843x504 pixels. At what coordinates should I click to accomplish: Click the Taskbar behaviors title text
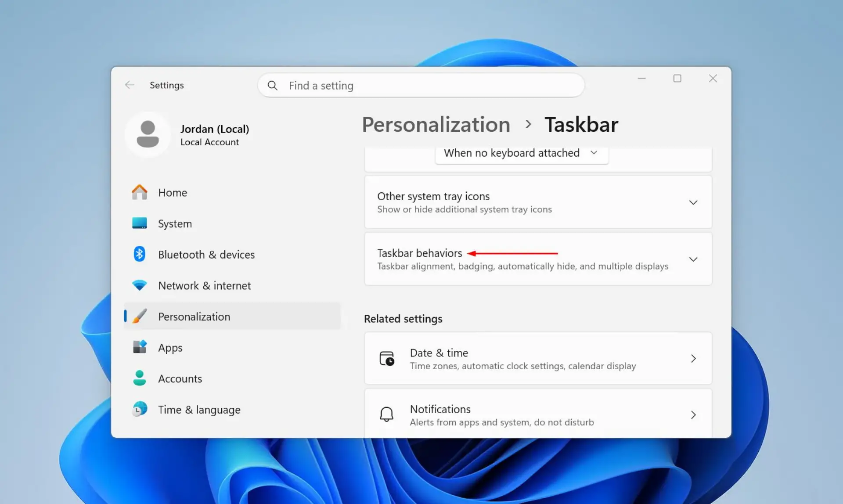click(x=420, y=253)
